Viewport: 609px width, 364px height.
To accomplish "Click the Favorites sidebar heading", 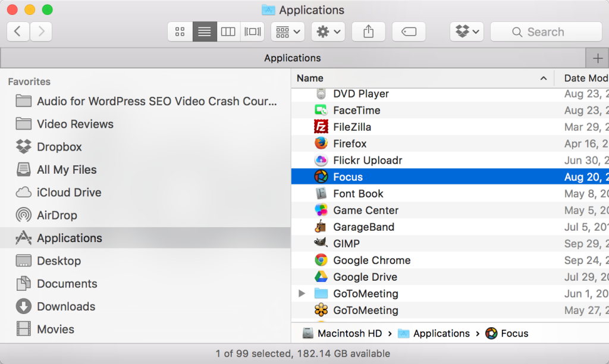I will coord(30,81).
